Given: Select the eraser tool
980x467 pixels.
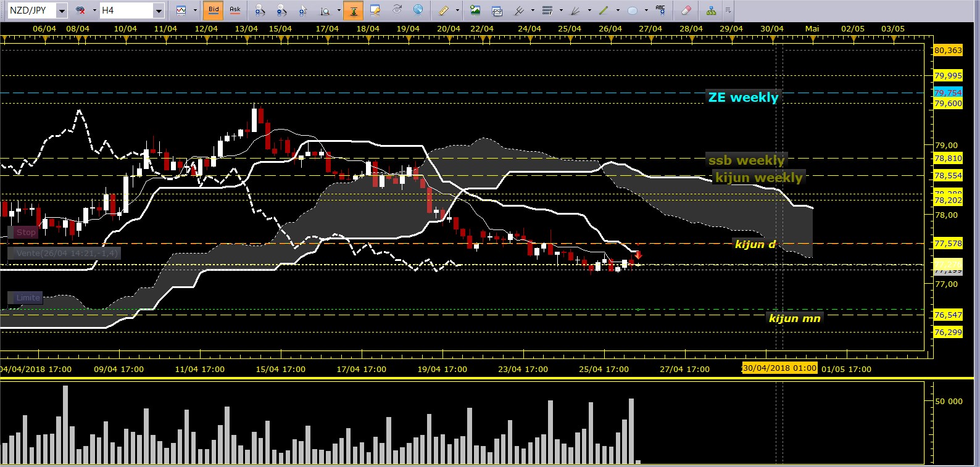Looking at the screenshot, I should (686, 10).
